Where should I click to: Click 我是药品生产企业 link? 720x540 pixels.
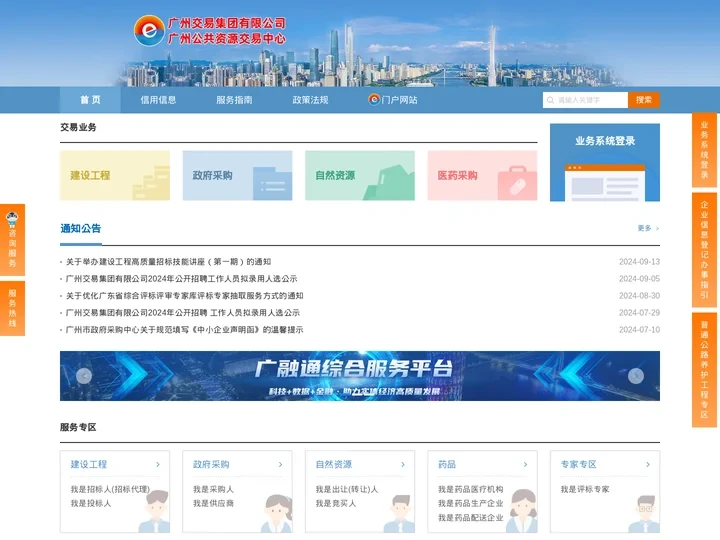pyautogui.click(x=471, y=504)
